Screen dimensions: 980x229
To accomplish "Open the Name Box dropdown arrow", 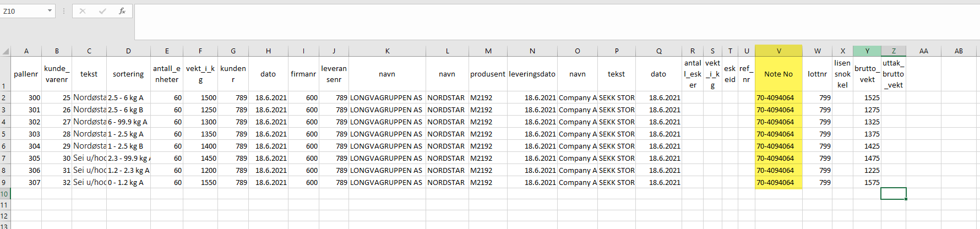I will [x=50, y=11].
